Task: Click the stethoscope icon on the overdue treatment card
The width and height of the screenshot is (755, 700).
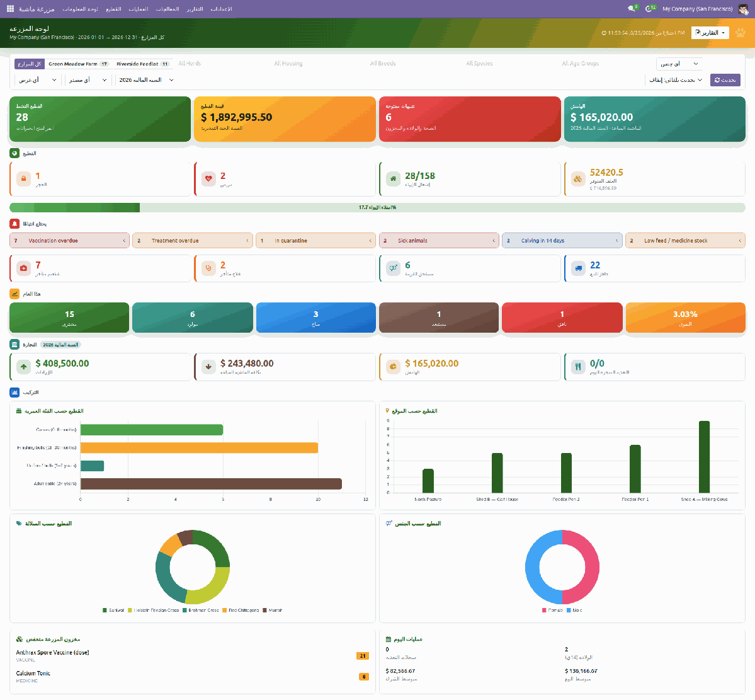Action: coord(208,268)
